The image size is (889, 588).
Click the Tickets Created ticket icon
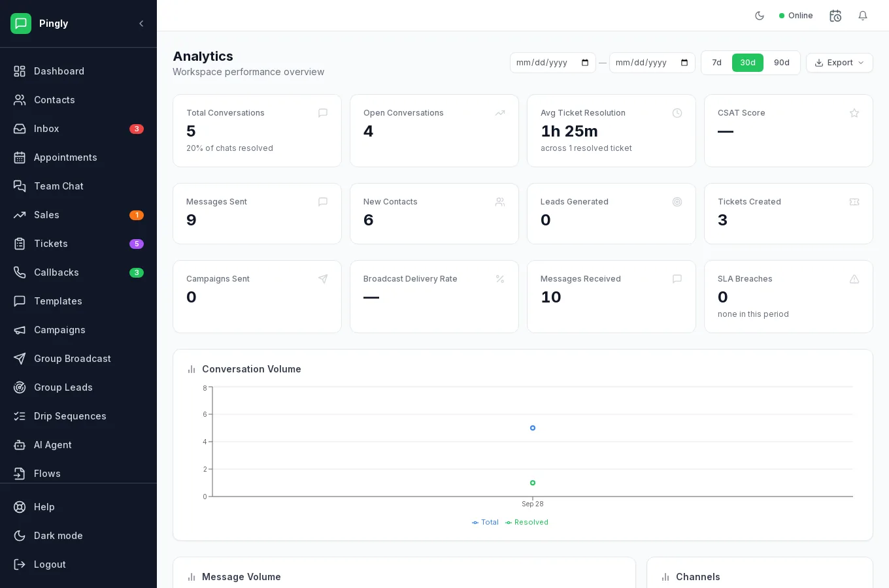coord(854,202)
